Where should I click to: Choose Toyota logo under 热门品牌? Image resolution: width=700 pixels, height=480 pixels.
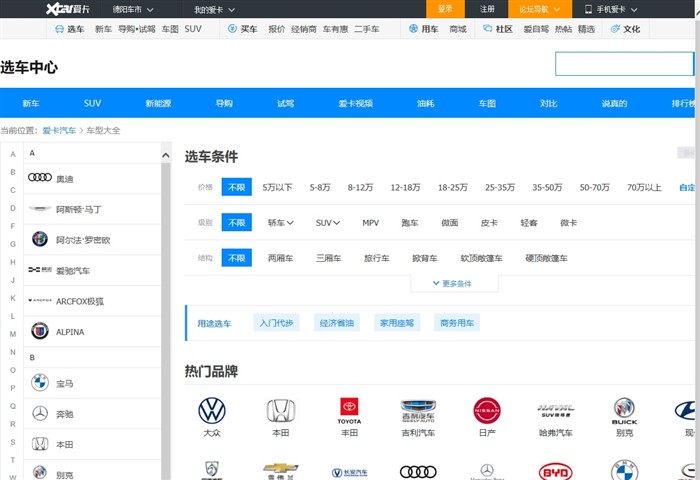tap(349, 410)
